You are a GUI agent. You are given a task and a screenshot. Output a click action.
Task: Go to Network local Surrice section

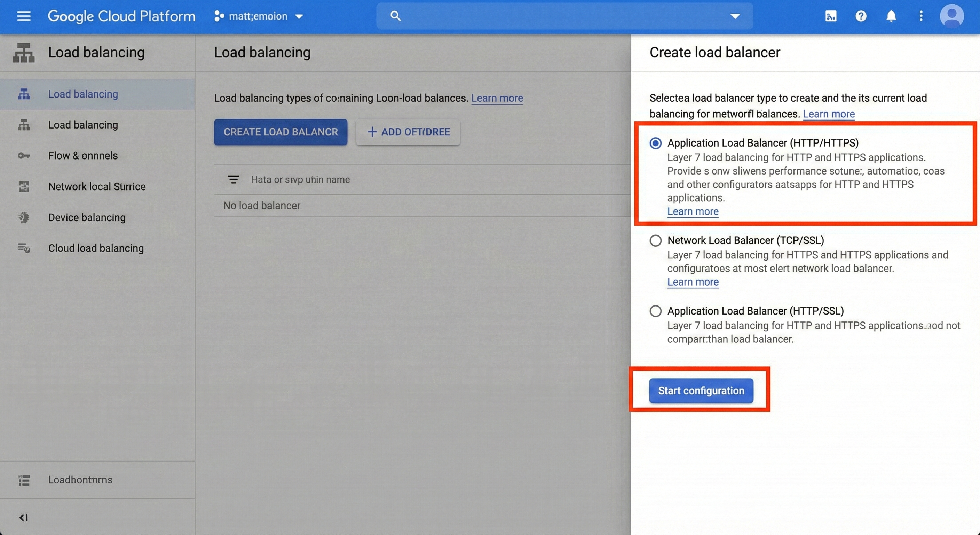(x=97, y=187)
